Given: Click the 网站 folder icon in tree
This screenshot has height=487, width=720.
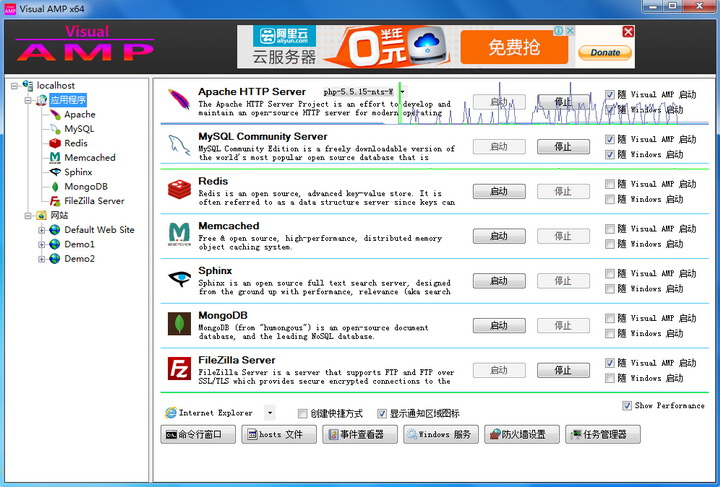Looking at the screenshot, I should pos(41,215).
